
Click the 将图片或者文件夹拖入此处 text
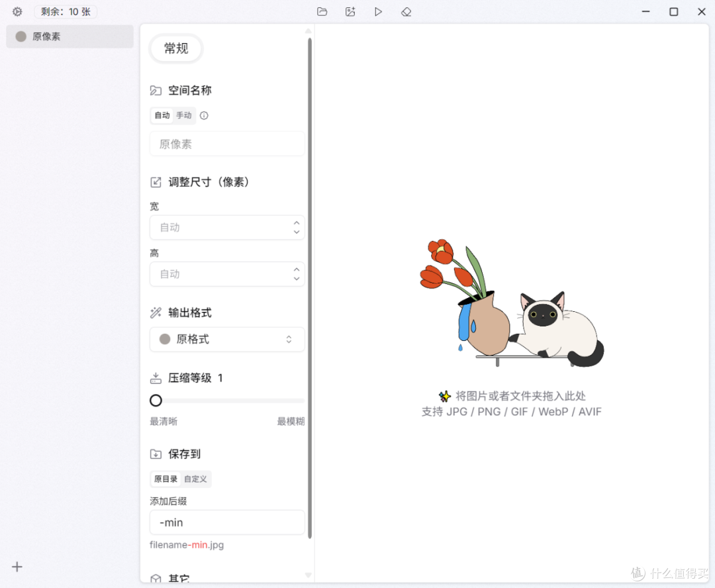coord(520,395)
